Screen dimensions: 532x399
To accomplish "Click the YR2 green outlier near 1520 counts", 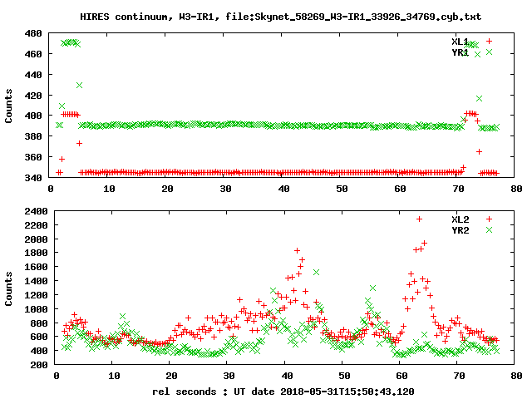I will coord(316,273).
